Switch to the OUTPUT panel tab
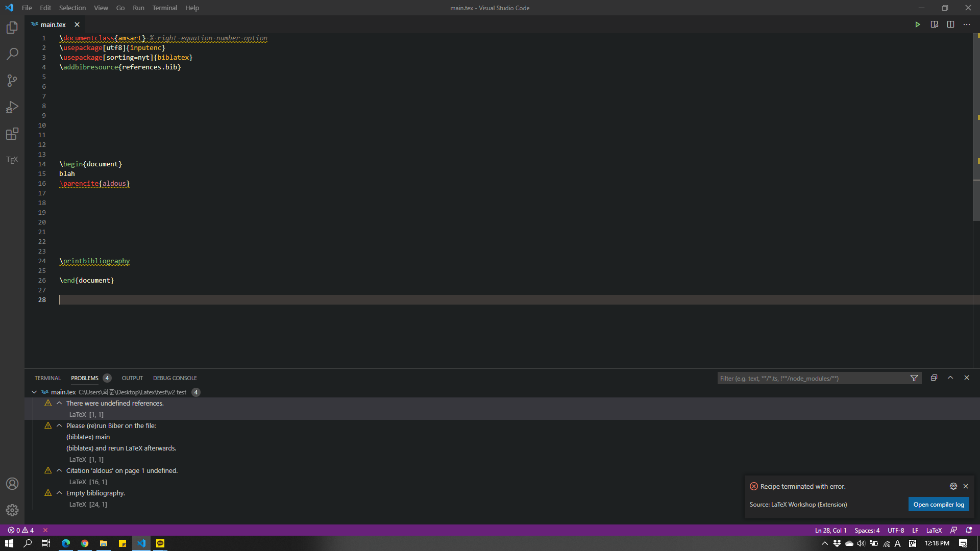 click(132, 378)
